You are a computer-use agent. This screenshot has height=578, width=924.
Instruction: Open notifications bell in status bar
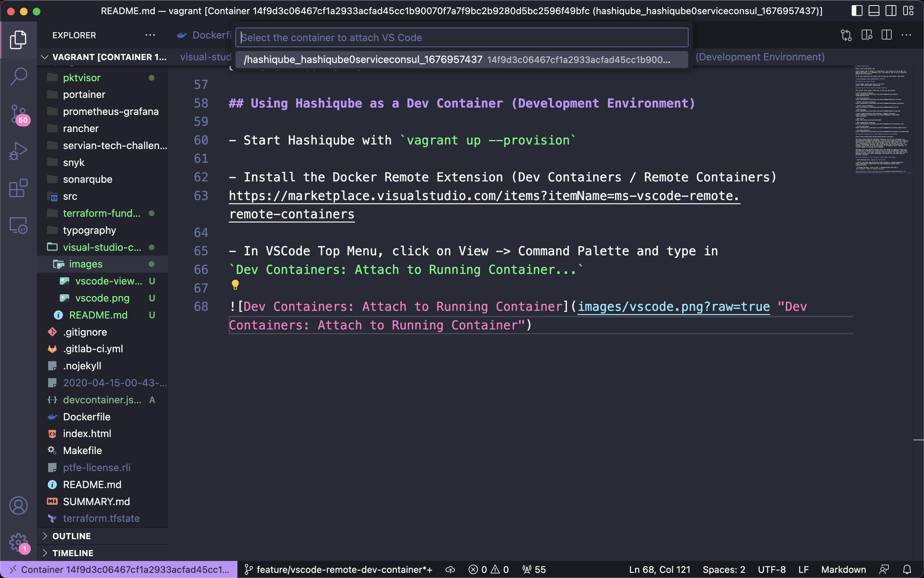pyautogui.click(x=907, y=570)
